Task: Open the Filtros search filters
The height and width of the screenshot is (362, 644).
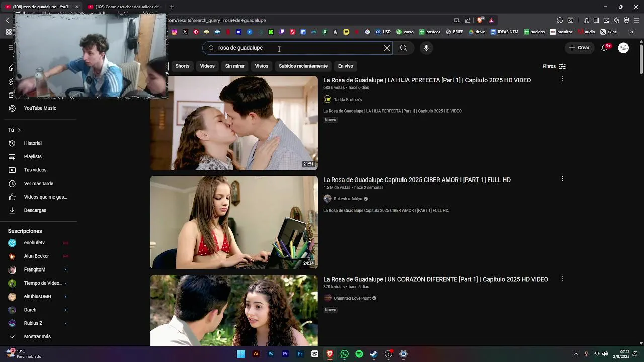Action: [x=554, y=66]
